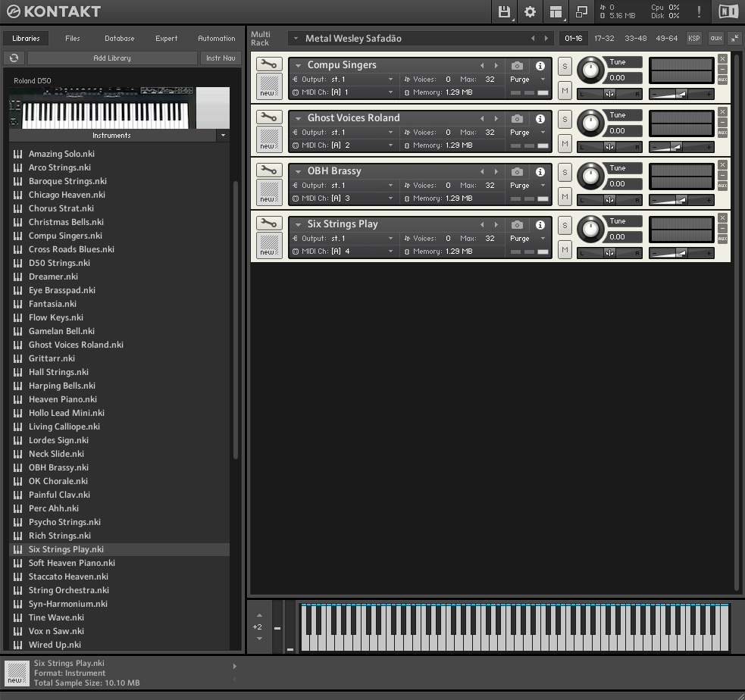Open Output dropdown for Compu Singers
The height and width of the screenshot is (700, 745).
tap(390, 80)
